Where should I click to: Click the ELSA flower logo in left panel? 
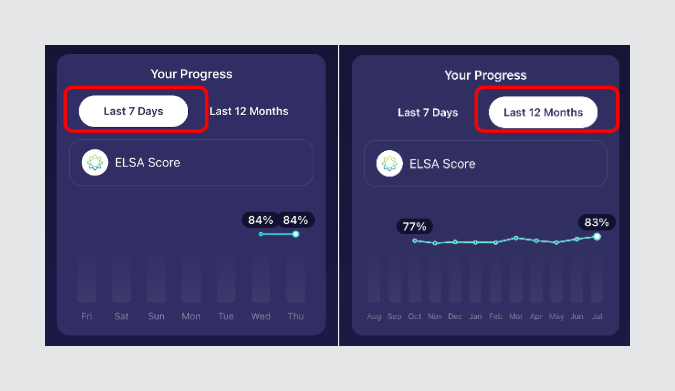(x=95, y=162)
